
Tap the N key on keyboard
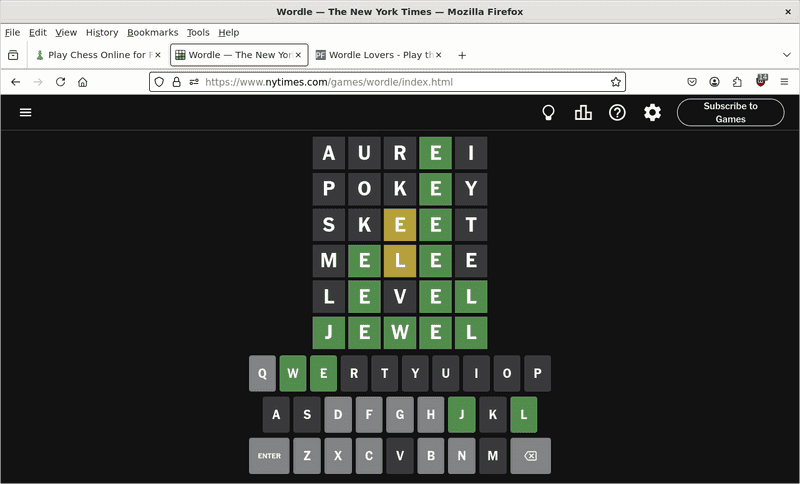462,456
